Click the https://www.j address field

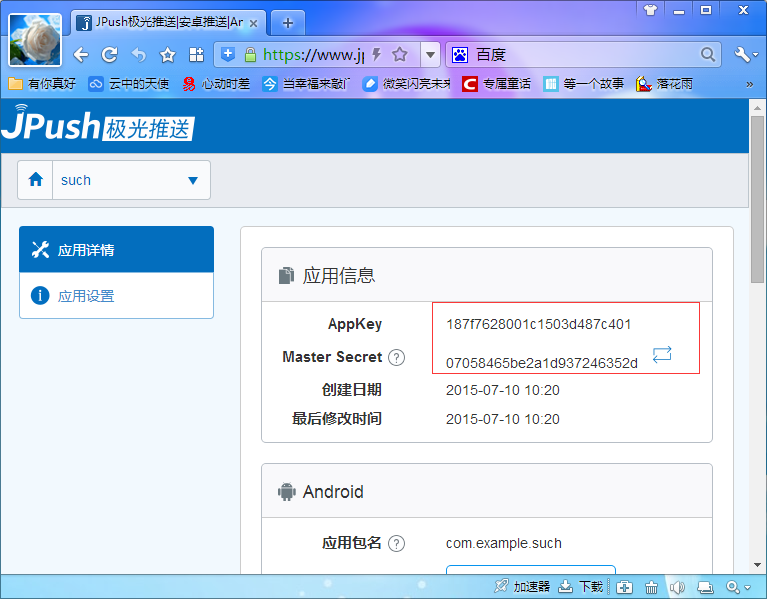(x=313, y=55)
